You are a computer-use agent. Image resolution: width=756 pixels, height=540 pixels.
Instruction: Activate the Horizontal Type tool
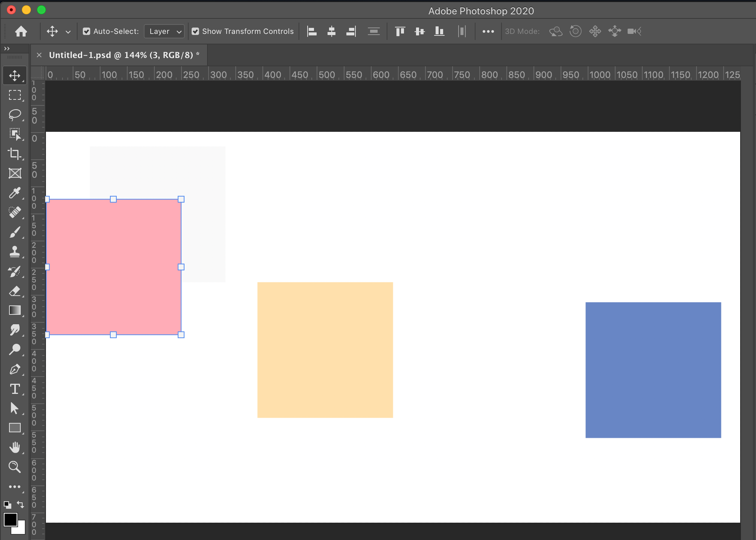[15, 389]
